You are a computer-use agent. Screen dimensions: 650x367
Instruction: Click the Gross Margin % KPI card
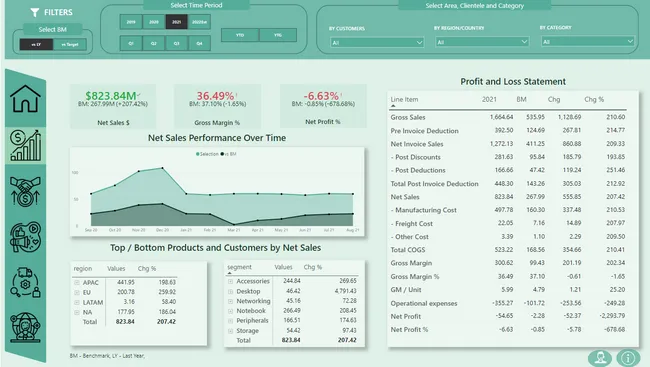coord(217,106)
